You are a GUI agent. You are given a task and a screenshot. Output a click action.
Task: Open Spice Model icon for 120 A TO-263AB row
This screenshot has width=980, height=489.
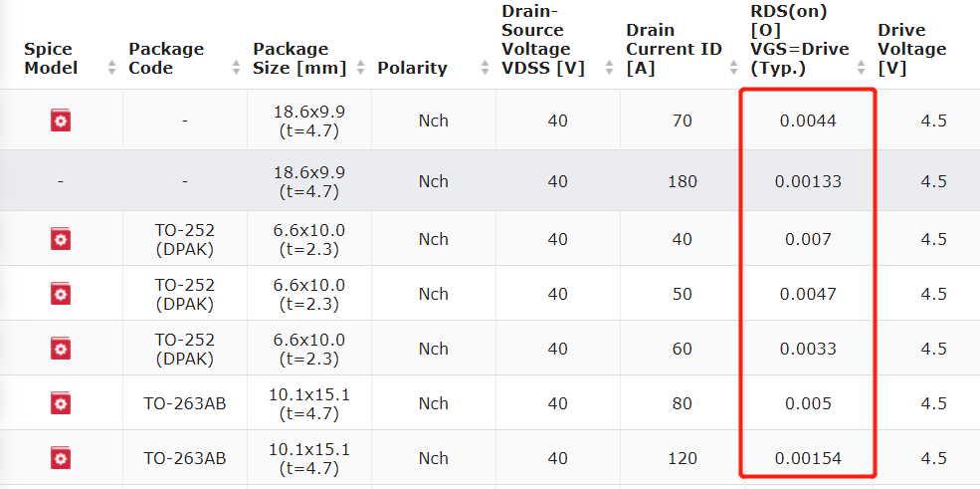61,458
